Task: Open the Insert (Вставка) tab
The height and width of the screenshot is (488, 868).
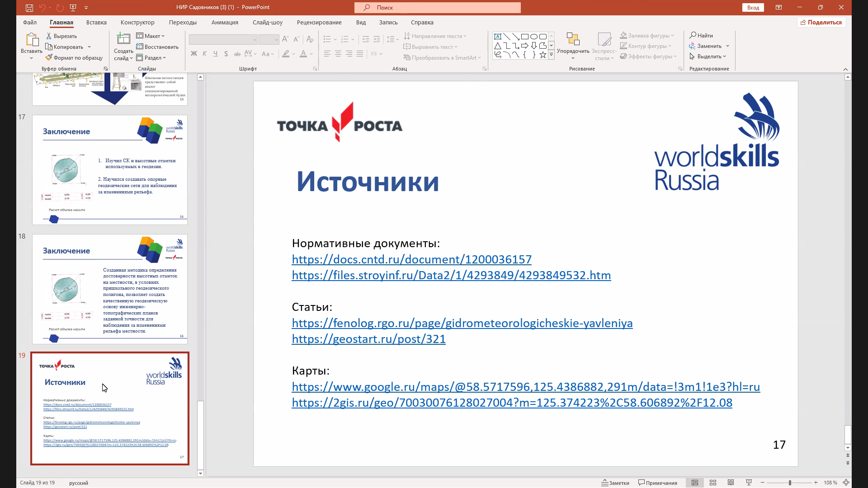Action: [x=96, y=22]
